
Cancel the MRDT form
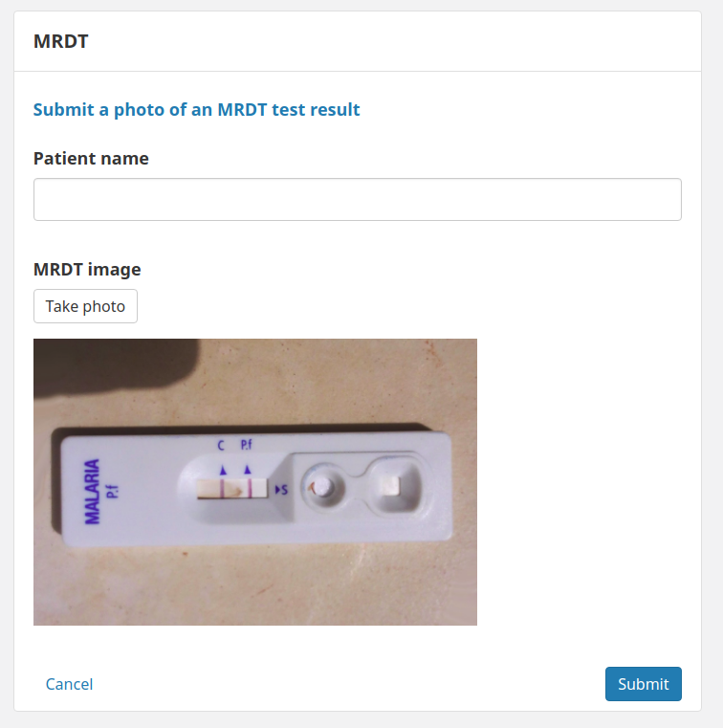pyautogui.click(x=69, y=684)
